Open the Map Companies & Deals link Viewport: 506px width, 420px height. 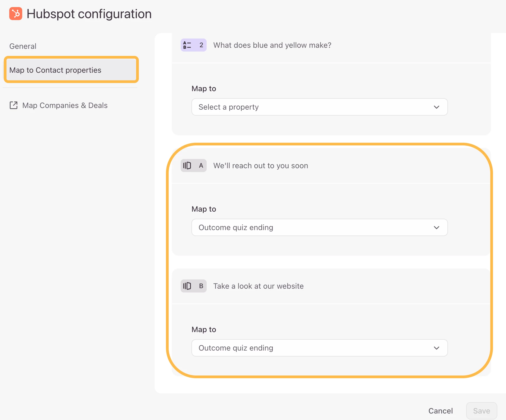pos(65,105)
